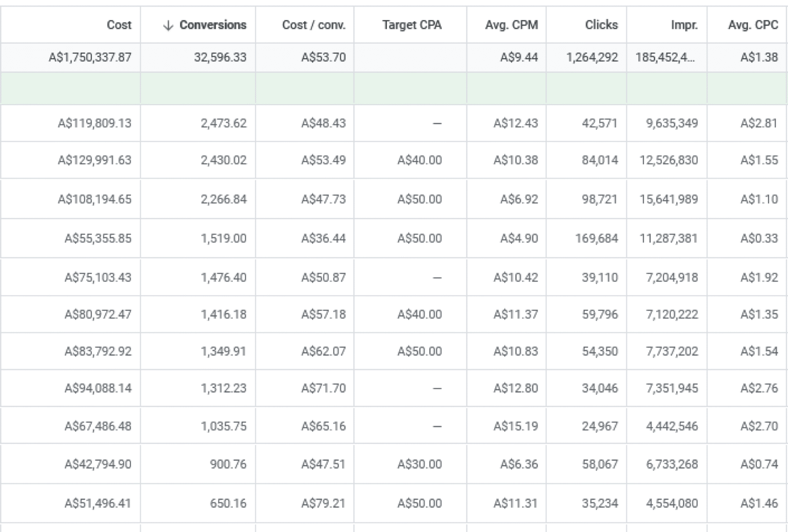Click Avg. CPM cell A$6.92
Viewport: 788px width, 532px height.
[519, 200]
